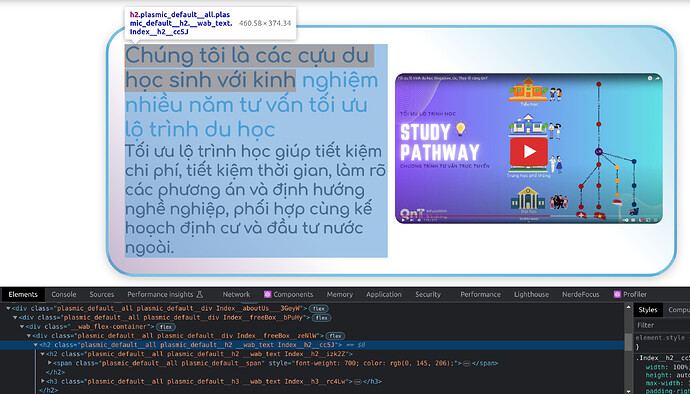The width and height of the screenshot is (690, 394).
Task: Open the Sources tab
Action: 102,295
